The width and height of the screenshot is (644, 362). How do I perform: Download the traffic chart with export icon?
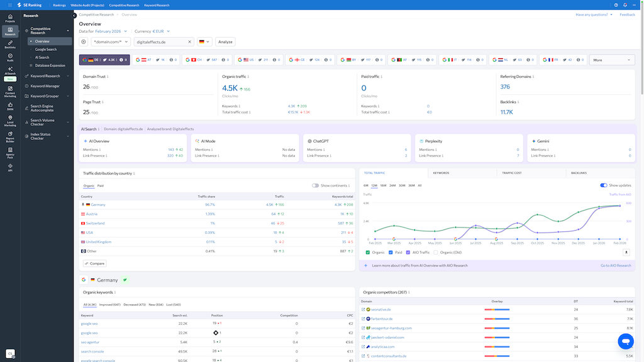coord(626,252)
